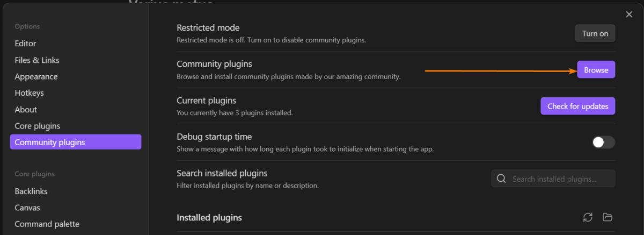Select the Appearance tab
Viewport: 644px width, 235px height.
pos(36,76)
